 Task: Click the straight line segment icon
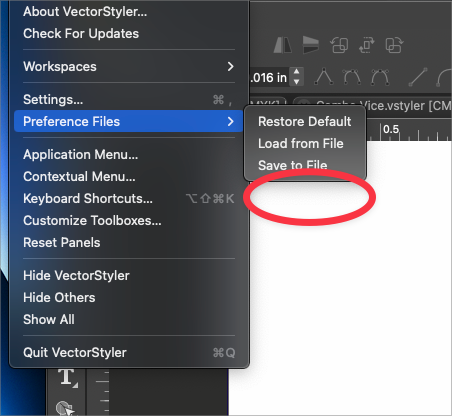(x=418, y=77)
